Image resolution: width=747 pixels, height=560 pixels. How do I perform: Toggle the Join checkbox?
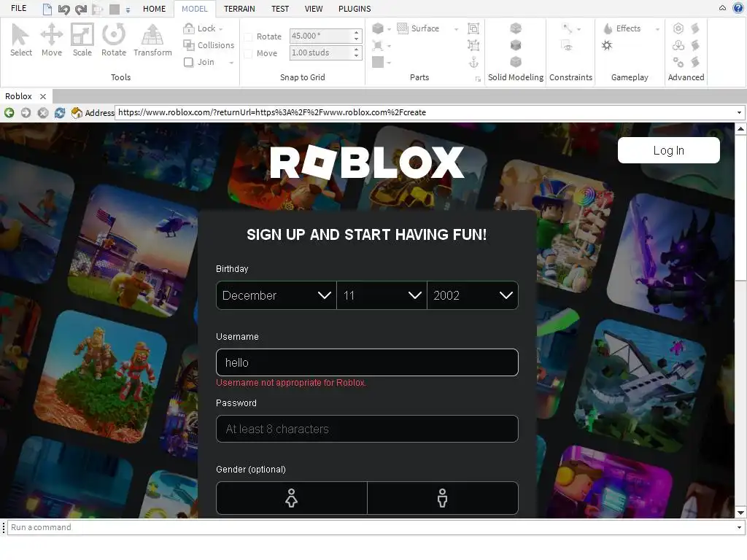(x=189, y=63)
